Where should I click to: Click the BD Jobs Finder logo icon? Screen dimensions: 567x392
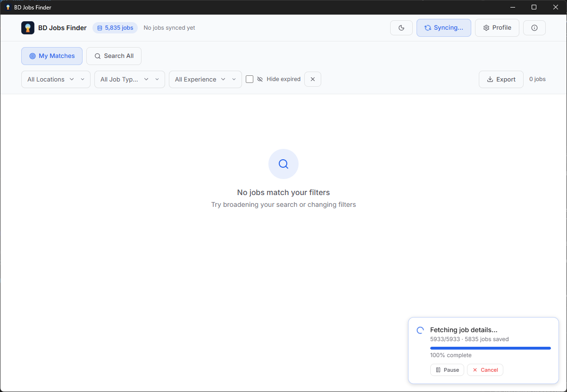click(28, 28)
